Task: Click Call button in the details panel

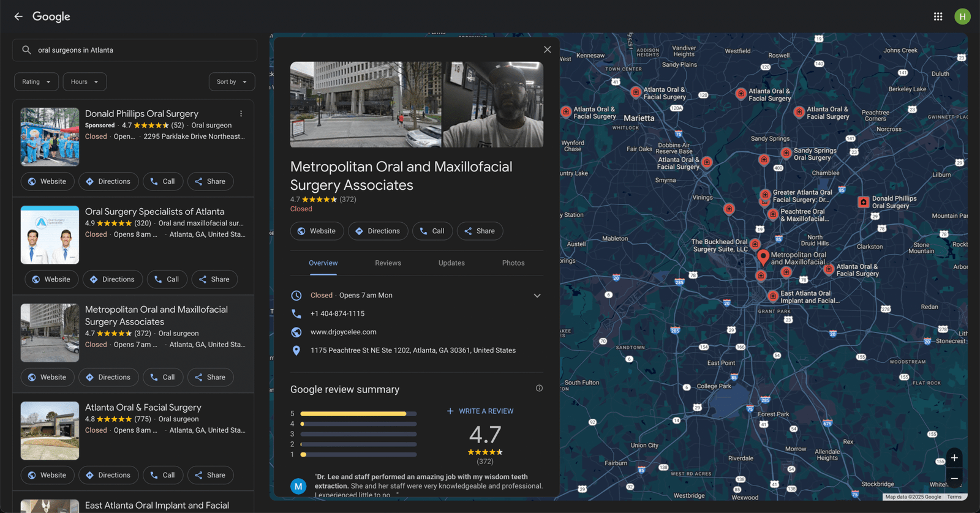Action: tap(432, 231)
